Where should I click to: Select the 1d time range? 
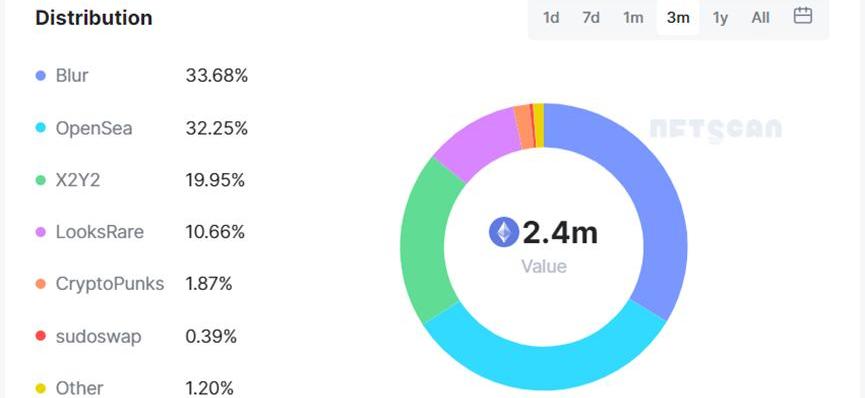point(551,18)
